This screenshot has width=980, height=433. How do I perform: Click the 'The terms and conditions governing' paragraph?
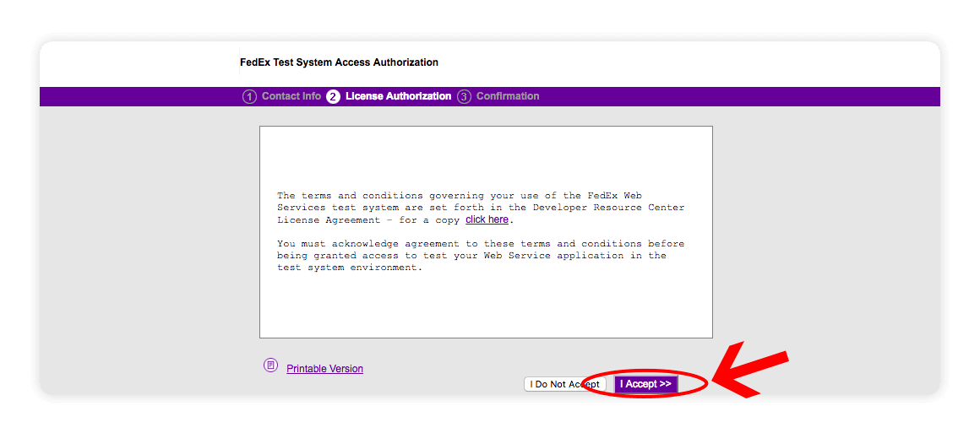481,208
